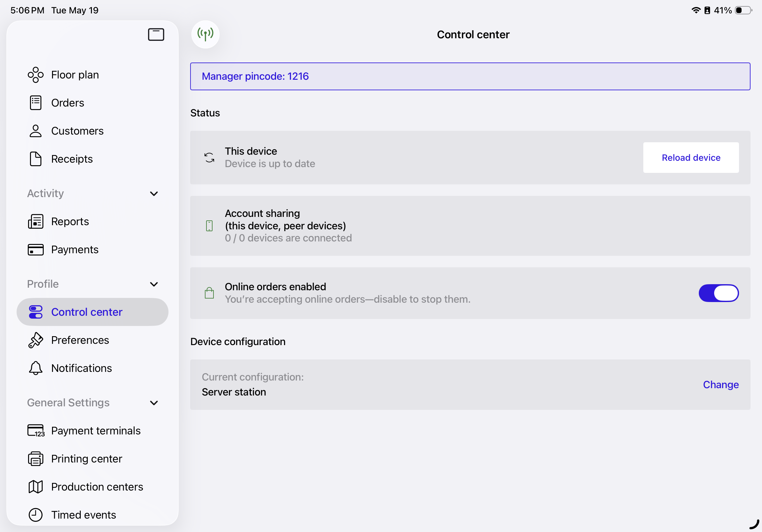Open the Orders menu item
762x532 pixels.
pos(93,103)
